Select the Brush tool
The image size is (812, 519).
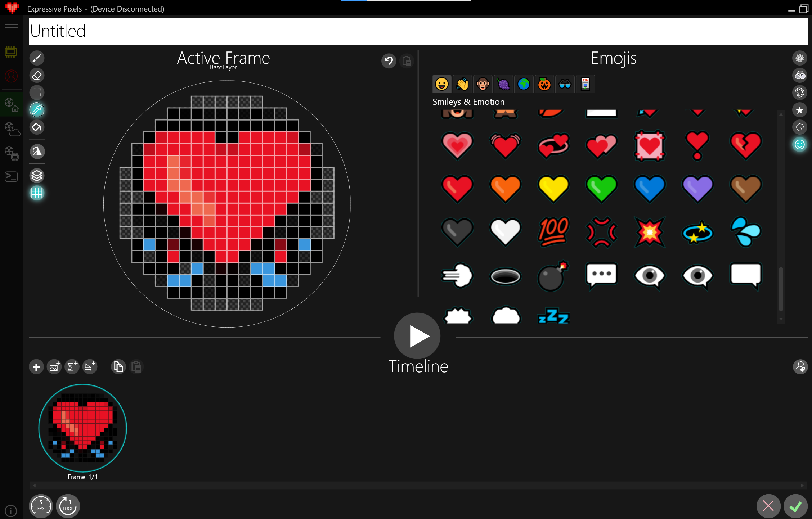pyautogui.click(x=37, y=58)
